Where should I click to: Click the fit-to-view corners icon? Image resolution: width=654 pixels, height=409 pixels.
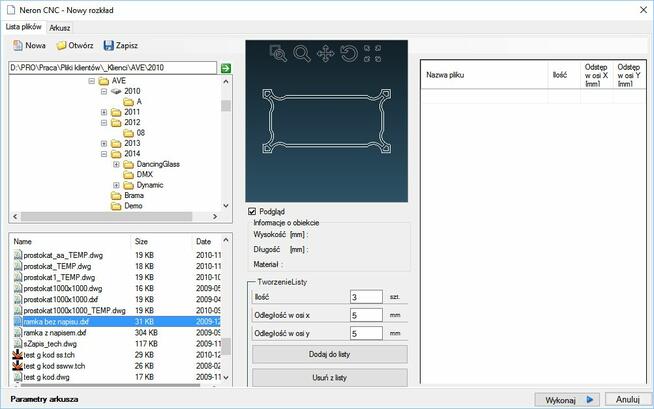click(373, 54)
